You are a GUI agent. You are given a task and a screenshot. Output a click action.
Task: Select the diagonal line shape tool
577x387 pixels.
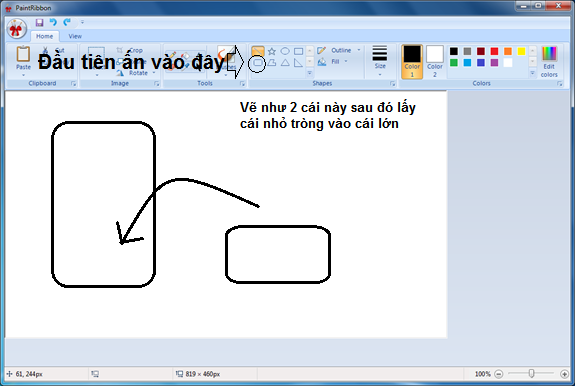[258, 51]
